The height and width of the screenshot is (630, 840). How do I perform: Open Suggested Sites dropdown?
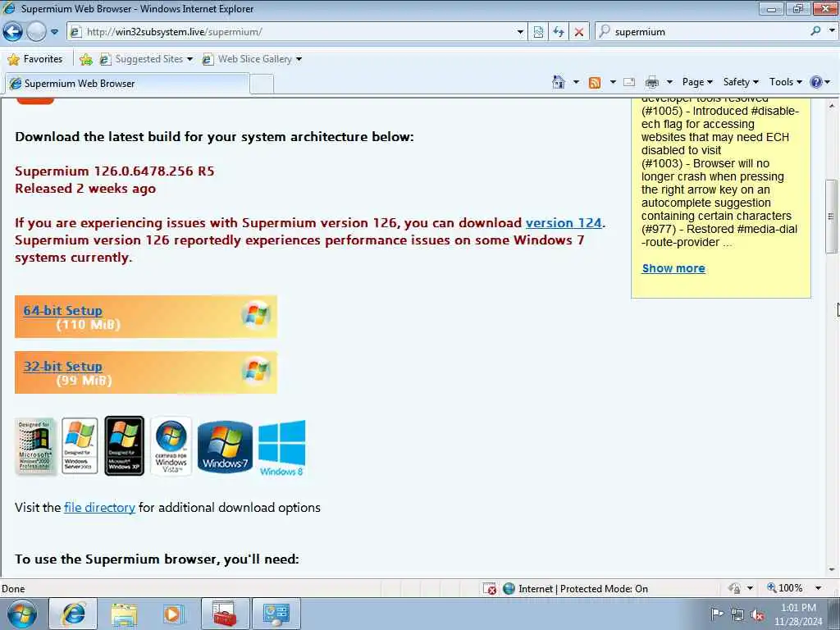pyautogui.click(x=146, y=59)
